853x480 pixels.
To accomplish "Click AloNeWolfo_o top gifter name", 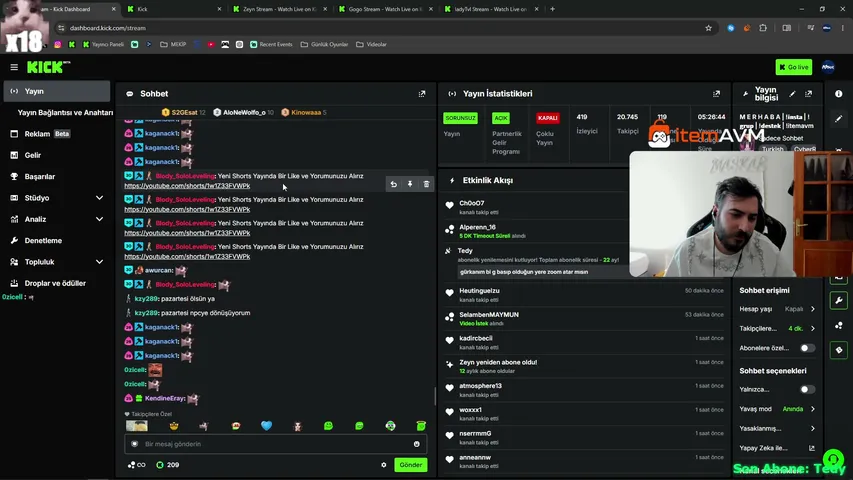I will coord(244,112).
